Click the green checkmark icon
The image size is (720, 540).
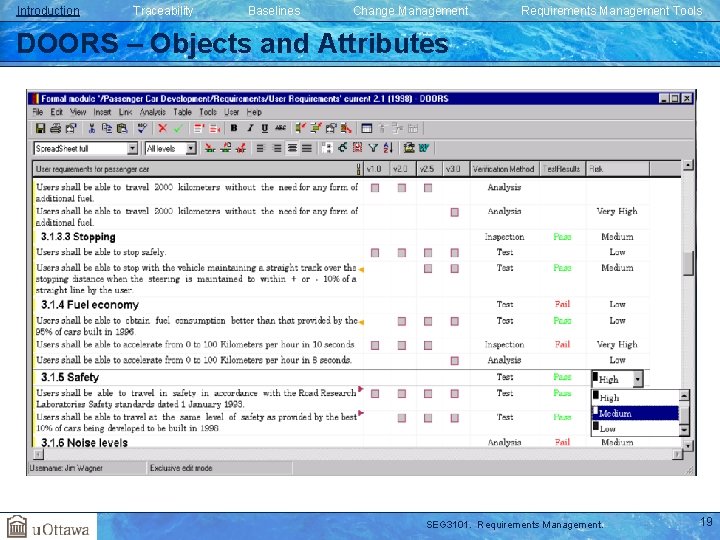click(178, 129)
